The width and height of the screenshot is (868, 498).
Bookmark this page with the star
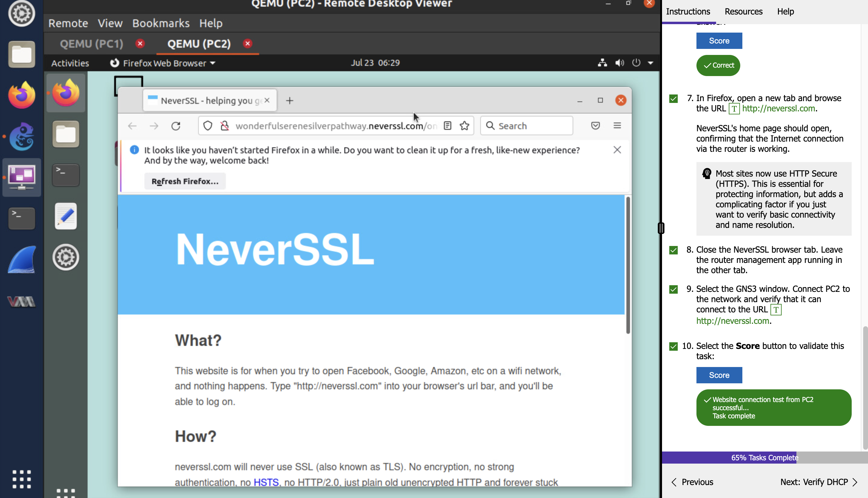(465, 126)
